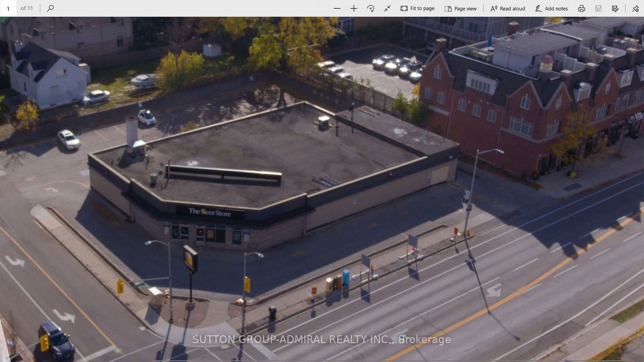Click the aerial listing photo page

click(322, 189)
